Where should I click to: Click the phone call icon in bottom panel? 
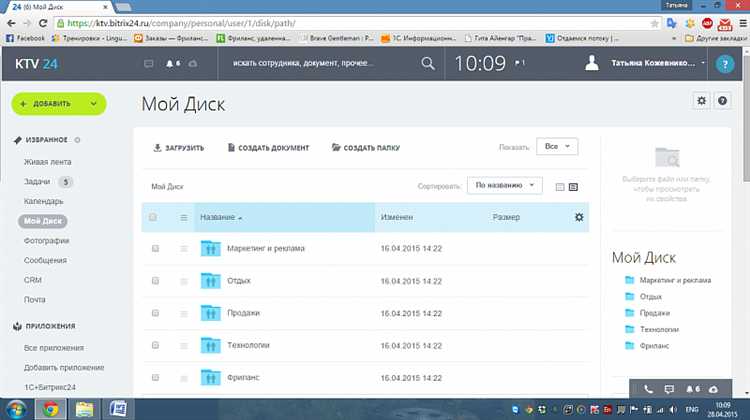tap(648, 388)
